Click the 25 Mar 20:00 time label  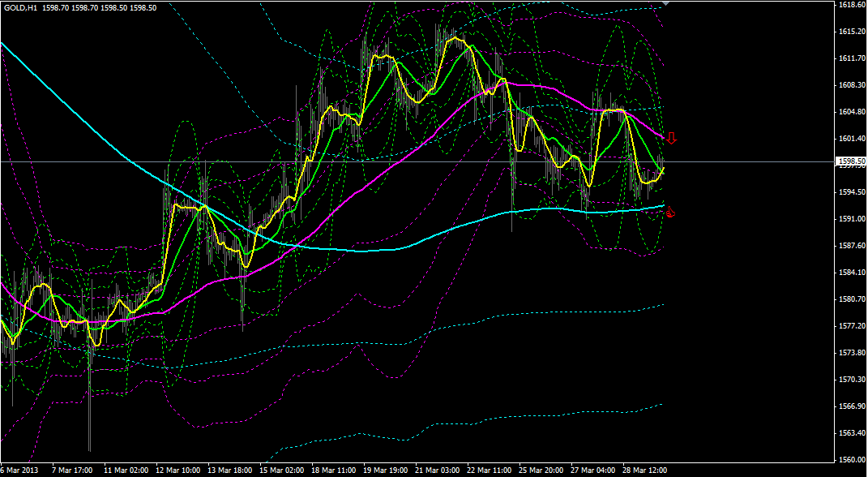542,471
